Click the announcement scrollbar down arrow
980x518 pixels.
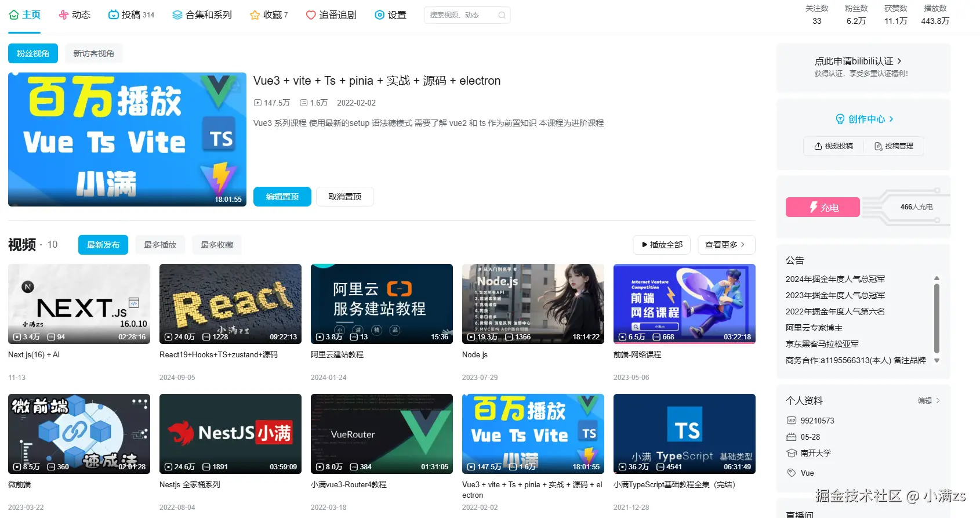click(937, 361)
